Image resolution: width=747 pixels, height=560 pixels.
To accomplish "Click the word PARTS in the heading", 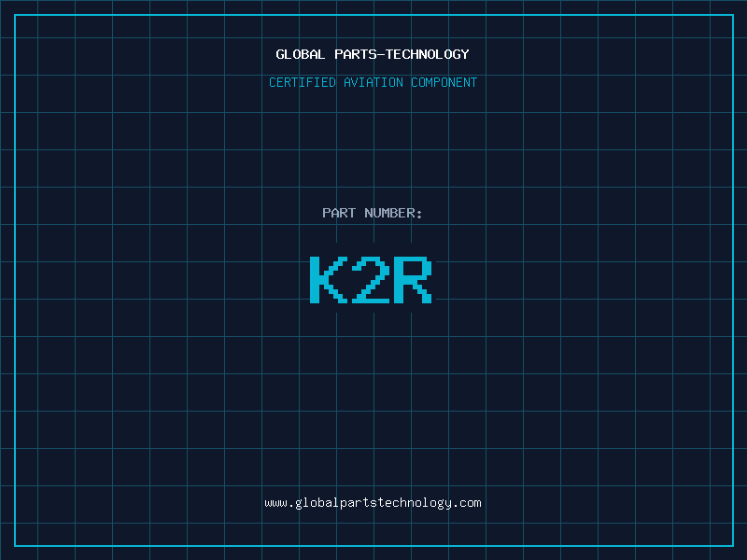I will click(x=353, y=54).
